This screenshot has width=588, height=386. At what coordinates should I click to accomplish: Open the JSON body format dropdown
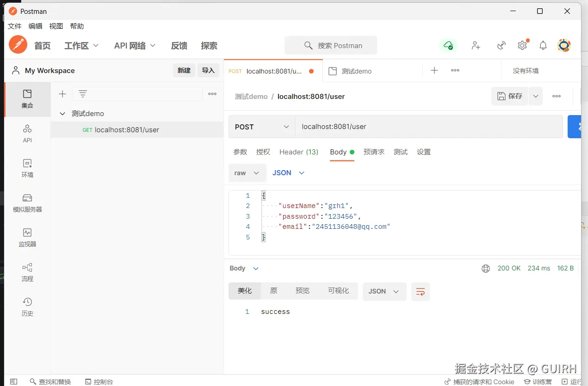pos(288,173)
